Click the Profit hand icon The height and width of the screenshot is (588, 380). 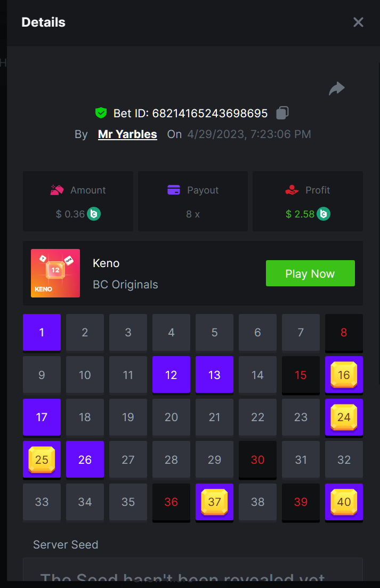(x=292, y=190)
